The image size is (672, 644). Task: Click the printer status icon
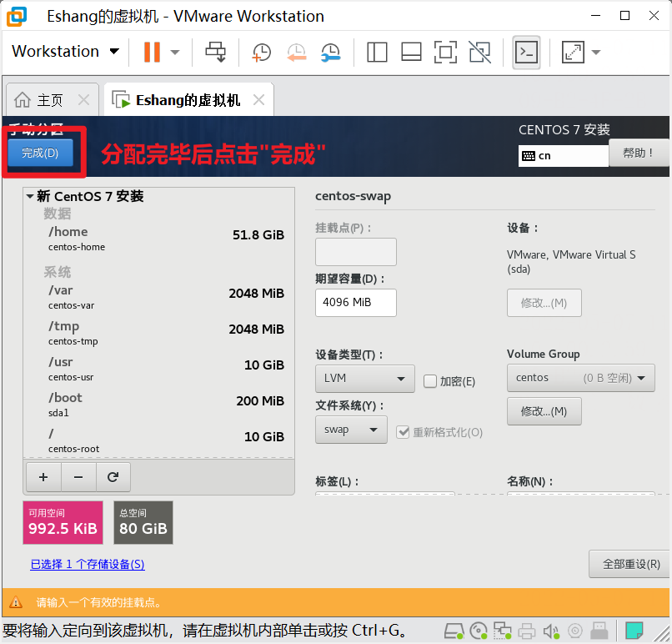pos(527,631)
